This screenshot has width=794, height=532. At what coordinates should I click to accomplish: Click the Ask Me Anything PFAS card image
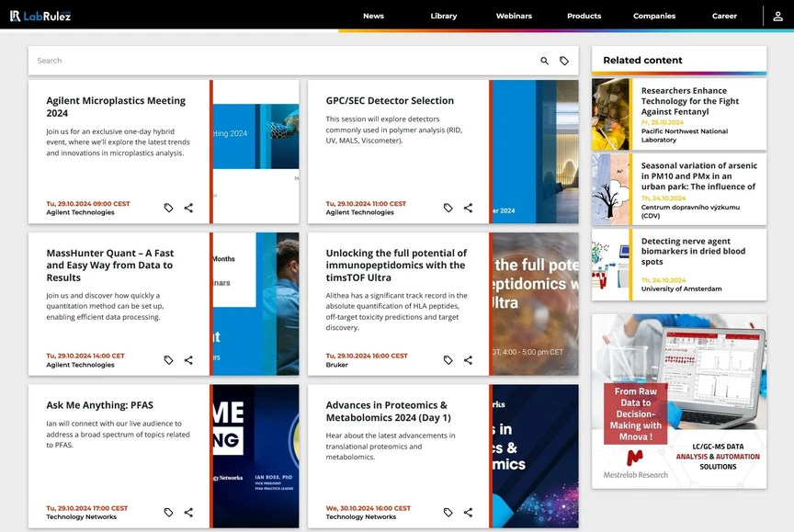pyautogui.click(x=256, y=456)
